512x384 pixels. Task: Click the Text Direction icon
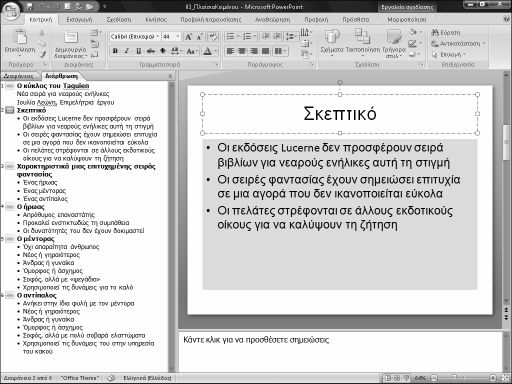[305, 33]
